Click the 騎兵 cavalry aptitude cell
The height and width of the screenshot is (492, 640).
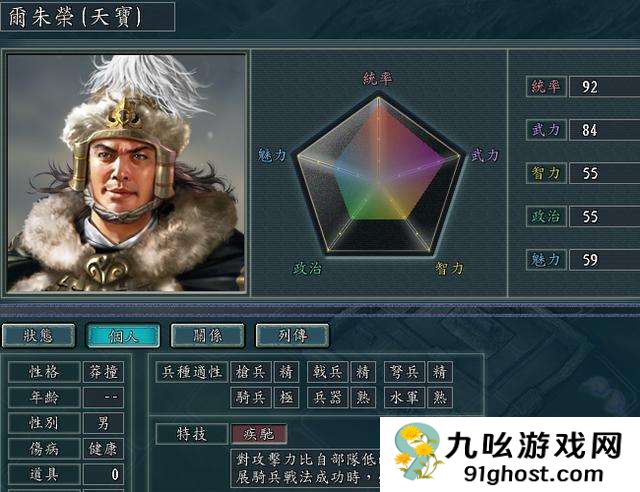point(251,397)
